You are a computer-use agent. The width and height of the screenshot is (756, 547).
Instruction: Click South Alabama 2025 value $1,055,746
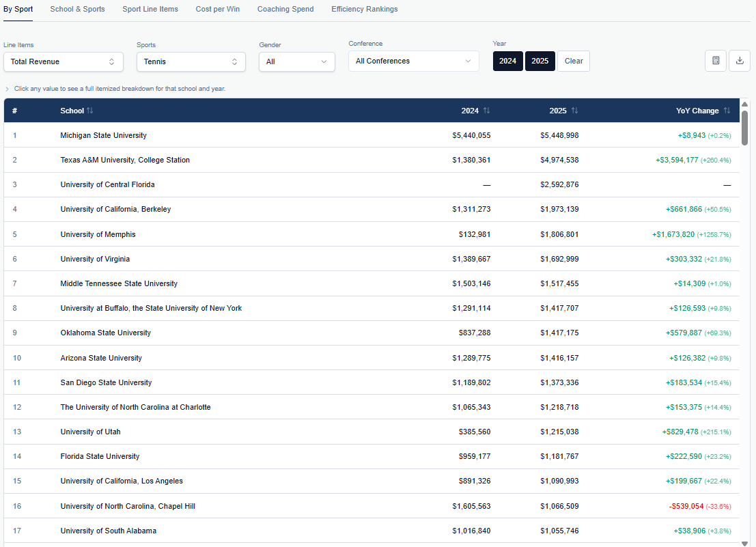point(559,531)
